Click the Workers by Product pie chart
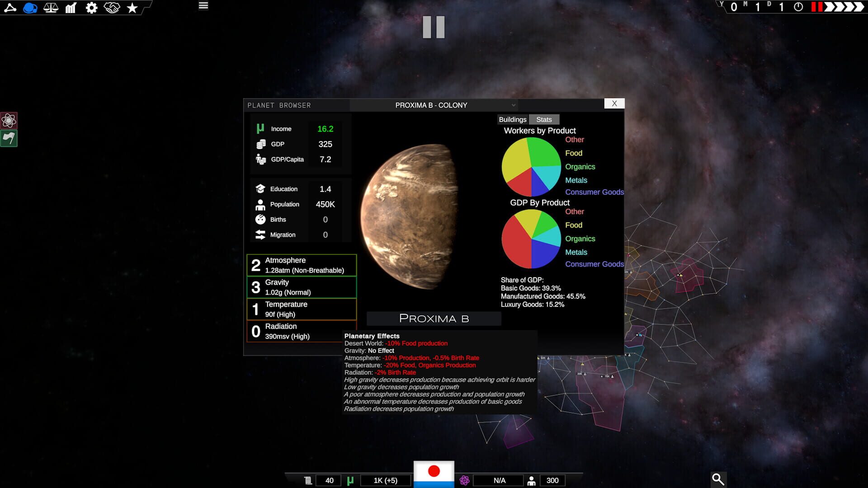Viewport: 868px width, 488px height. coord(531,166)
